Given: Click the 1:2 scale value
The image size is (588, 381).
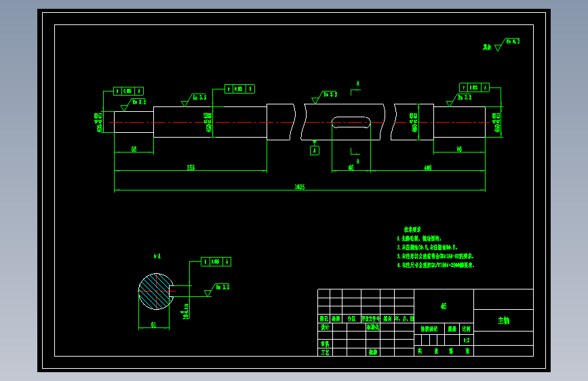Looking at the screenshot, I should pyautogui.click(x=467, y=340).
